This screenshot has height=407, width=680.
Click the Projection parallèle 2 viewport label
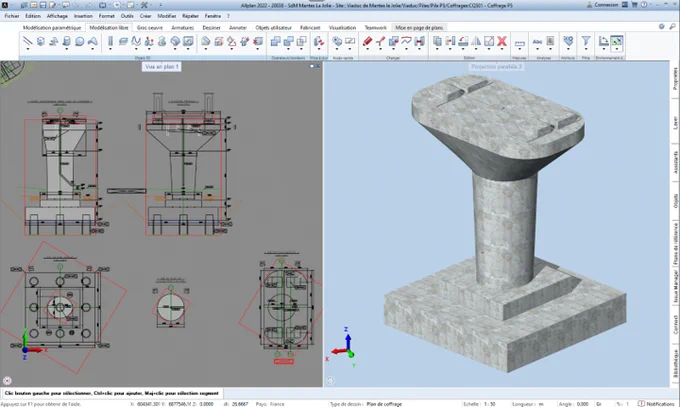pyautogui.click(x=496, y=67)
